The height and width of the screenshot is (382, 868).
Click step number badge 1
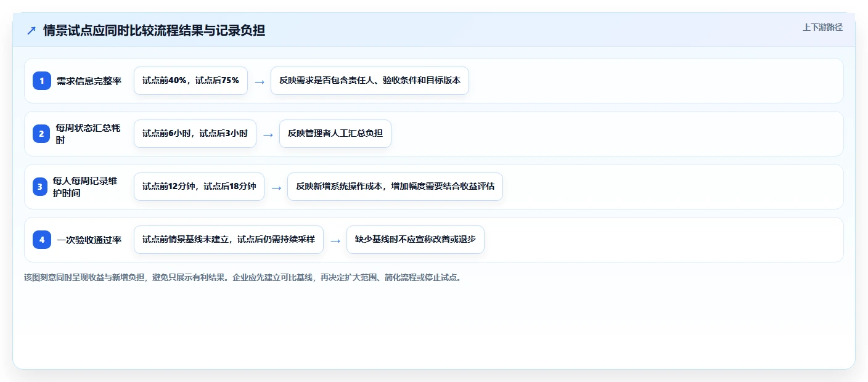(42, 81)
